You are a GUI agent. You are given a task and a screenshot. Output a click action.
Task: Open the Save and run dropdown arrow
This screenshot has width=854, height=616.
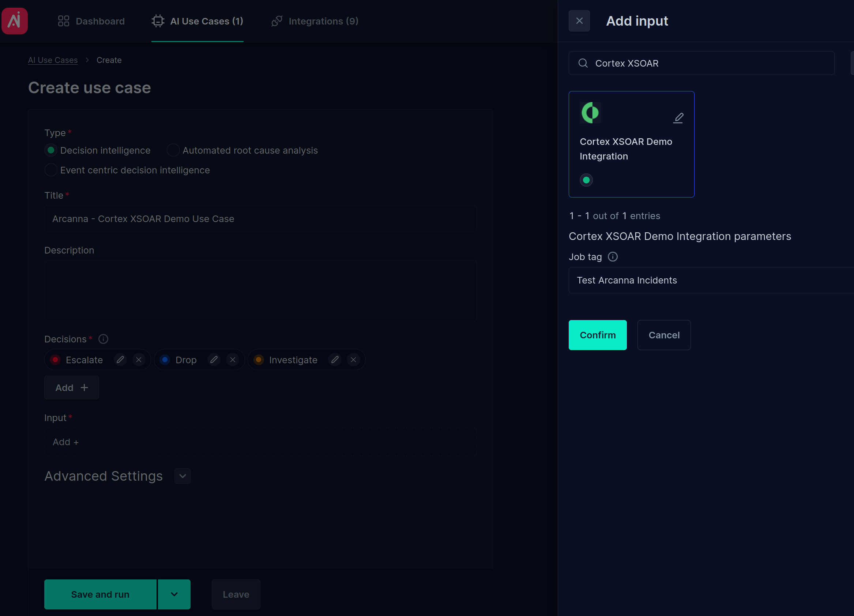pyautogui.click(x=174, y=594)
